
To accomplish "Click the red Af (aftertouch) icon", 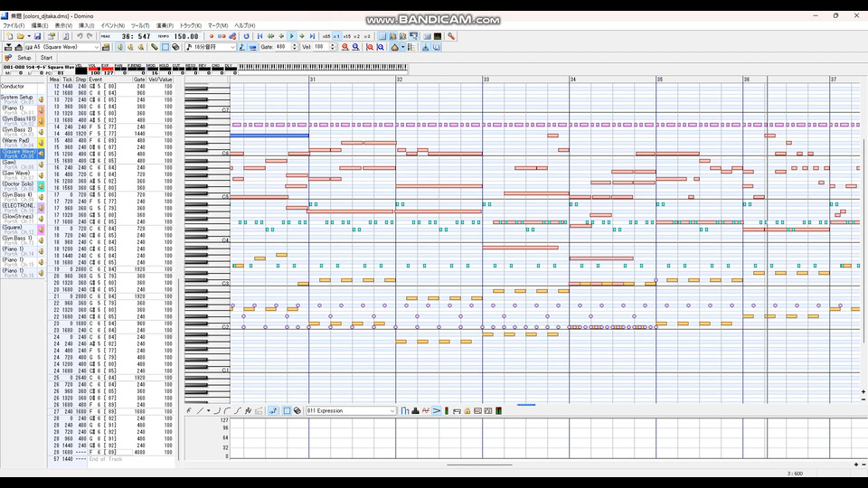I will coord(426,411).
